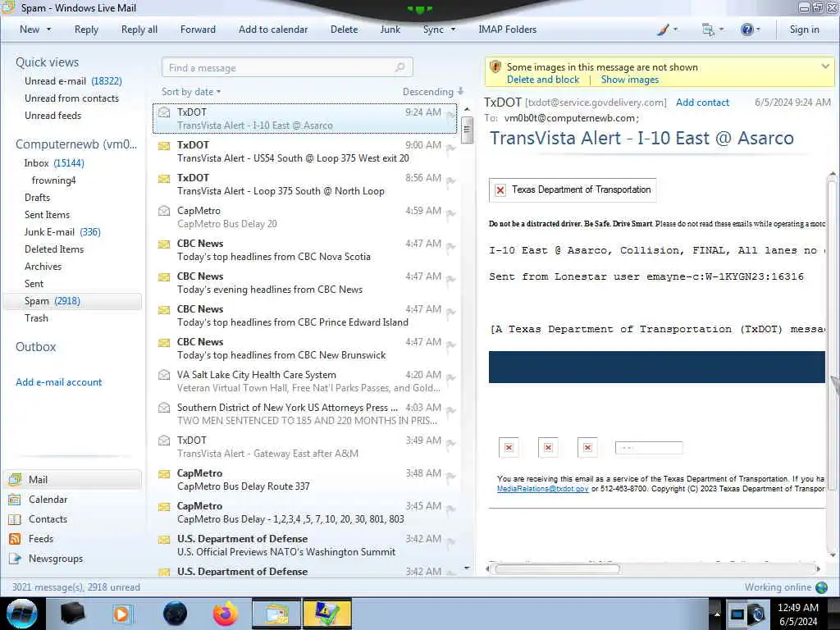Open the frowning4 subfolder
The height and width of the screenshot is (630, 840).
pyautogui.click(x=53, y=180)
